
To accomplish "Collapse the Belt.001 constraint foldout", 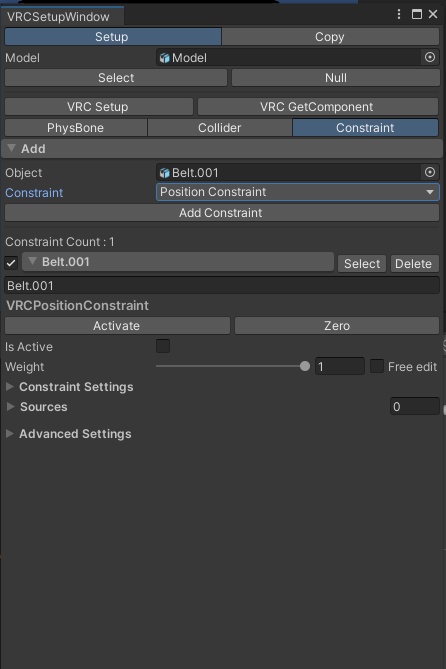I will point(32,261).
